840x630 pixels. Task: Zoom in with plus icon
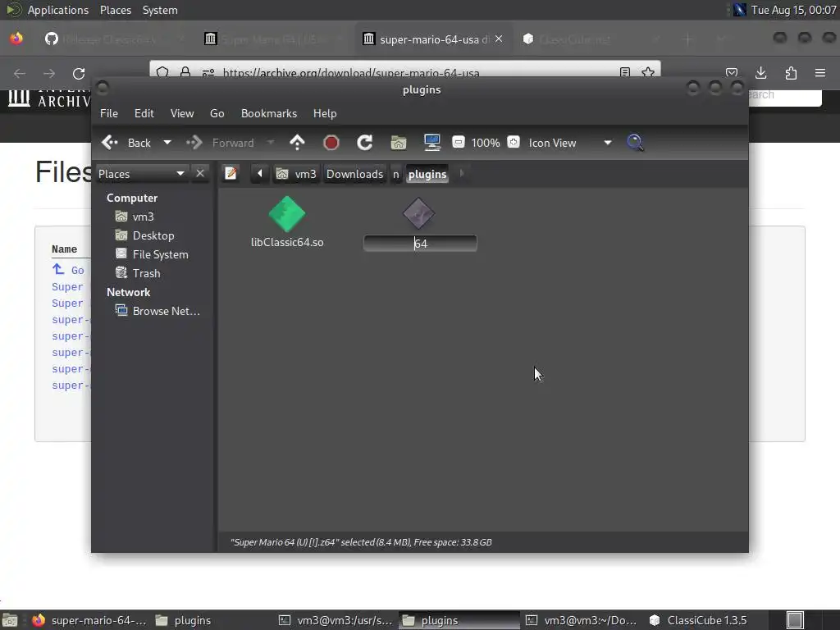[514, 143]
